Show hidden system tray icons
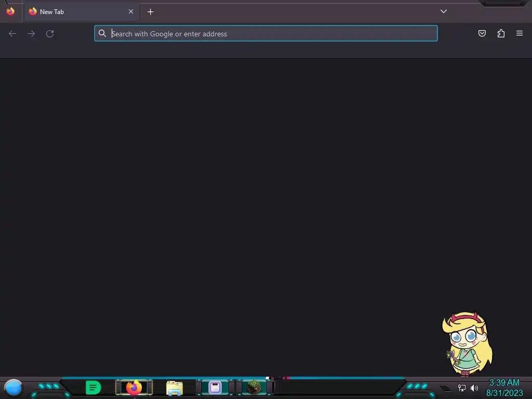The height and width of the screenshot is (399, 532). click(x=445, y=388)
